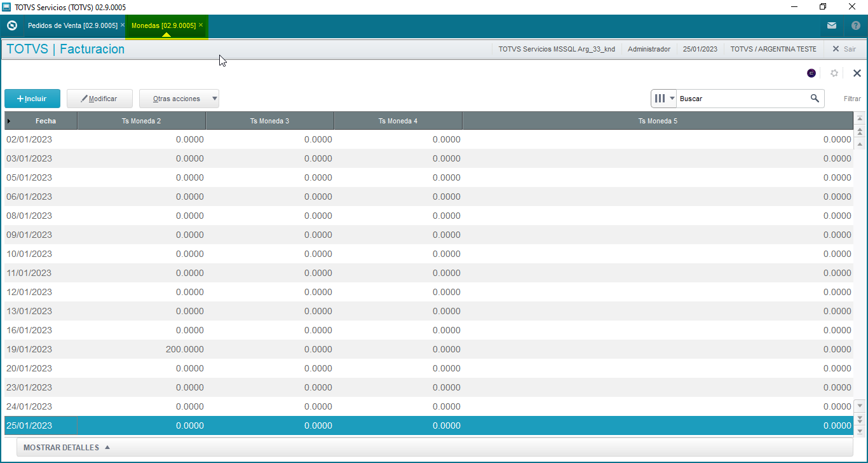This screenshot has height=463, width=868.
Task: Jump to top with scrollbar first arrow
Action: (x=860, y=119)
